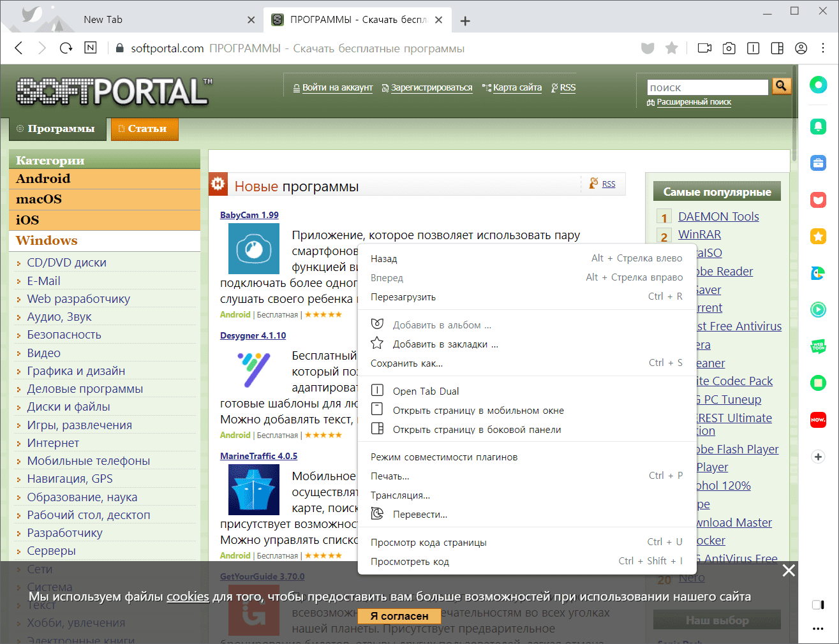Choose Перезагрузить in the context menu
Image resolution: width=839 pixels, height=644 pixels.
click(x=526, y=296)
